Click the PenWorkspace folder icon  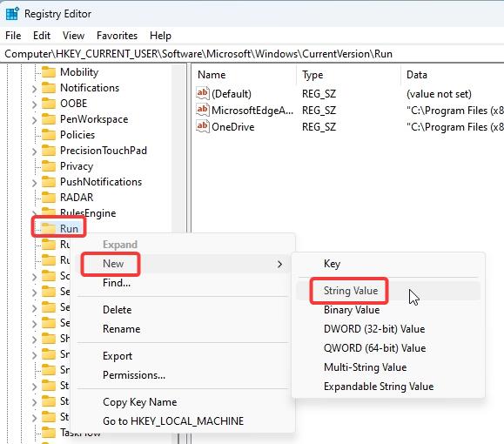coord(49,119)
